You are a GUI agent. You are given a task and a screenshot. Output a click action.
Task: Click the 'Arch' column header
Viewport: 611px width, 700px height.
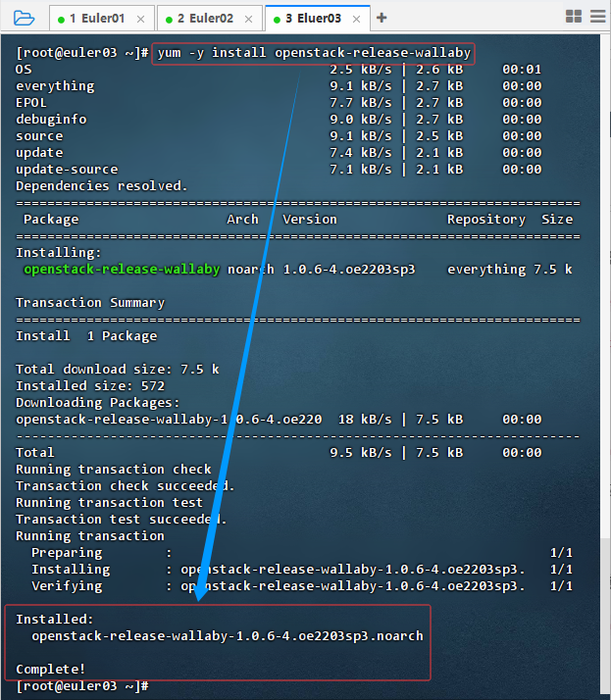pos(242,220)
